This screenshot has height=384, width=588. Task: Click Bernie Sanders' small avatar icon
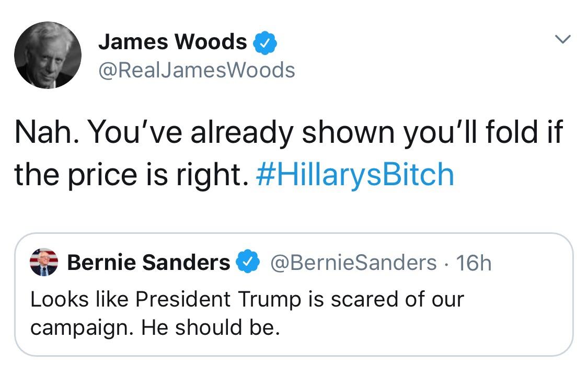tap(44, 262)
